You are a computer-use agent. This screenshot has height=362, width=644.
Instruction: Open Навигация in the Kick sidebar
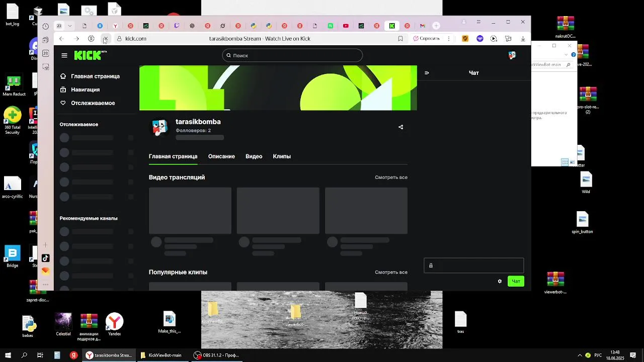click(79, 89)
